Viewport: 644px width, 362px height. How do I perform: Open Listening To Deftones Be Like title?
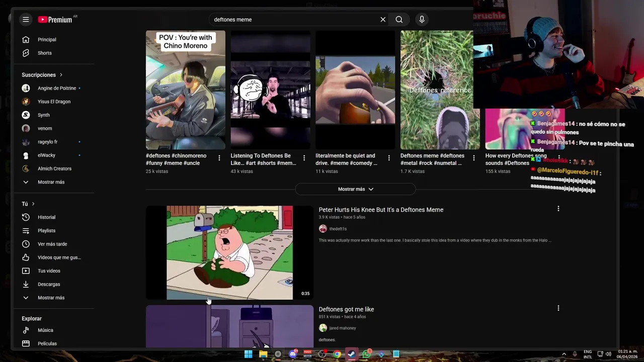[263, 159]
